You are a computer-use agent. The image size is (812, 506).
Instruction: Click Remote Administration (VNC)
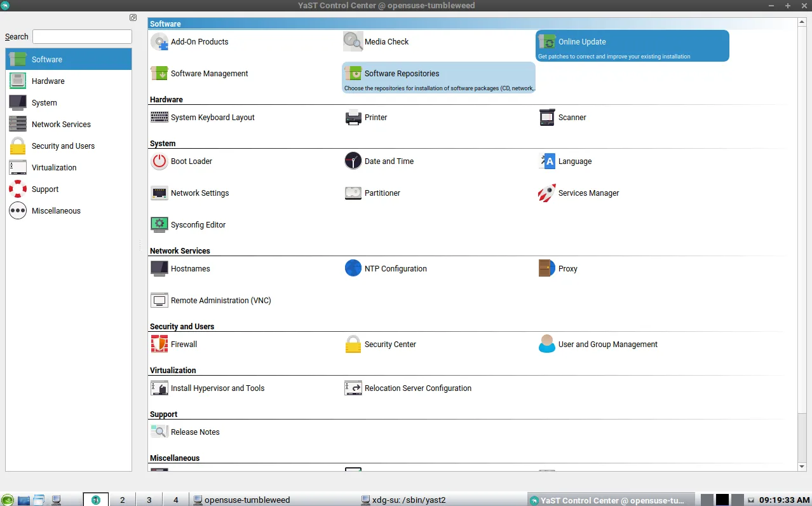point(220,301)
